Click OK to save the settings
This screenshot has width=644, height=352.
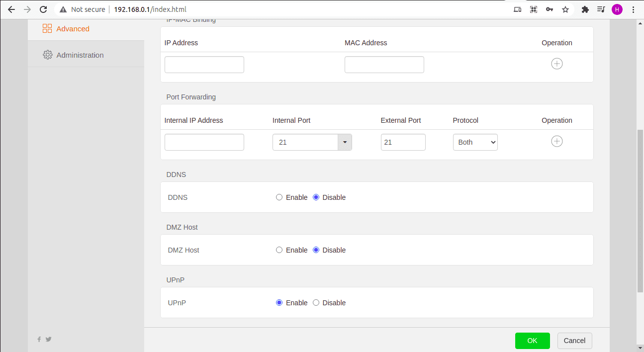(x=532, y=341)
